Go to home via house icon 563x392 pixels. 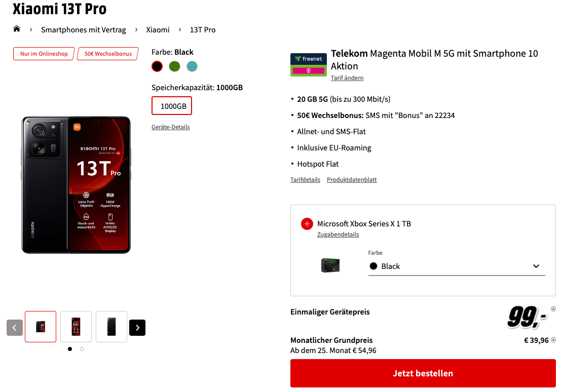[17, 29]
